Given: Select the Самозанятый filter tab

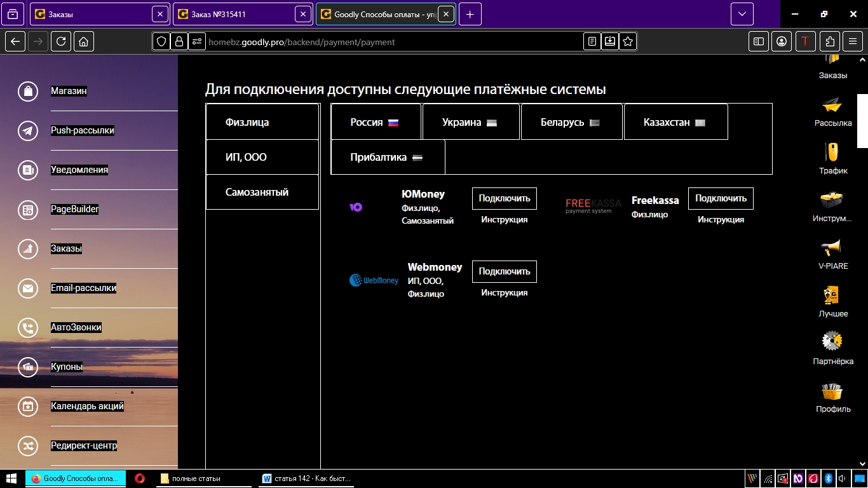Looking at the screenshot, I should click(x=262, y=191).
